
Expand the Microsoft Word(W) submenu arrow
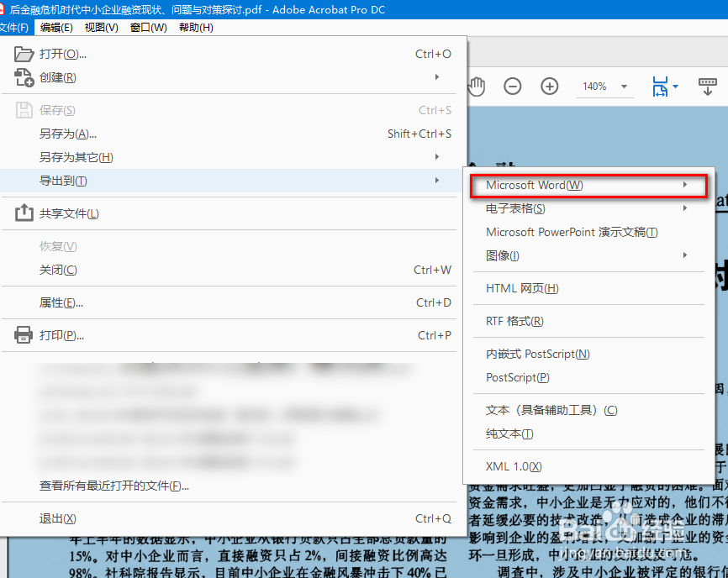pos(685,185)
